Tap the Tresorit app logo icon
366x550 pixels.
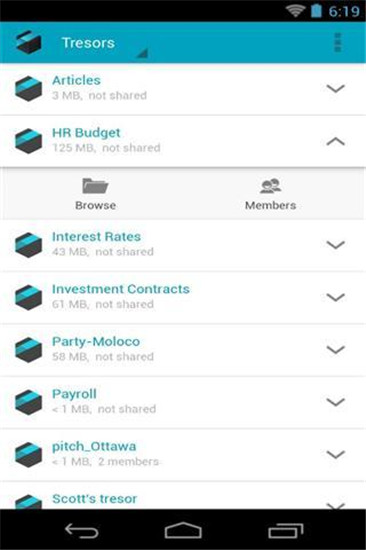(x=29, y=42)
